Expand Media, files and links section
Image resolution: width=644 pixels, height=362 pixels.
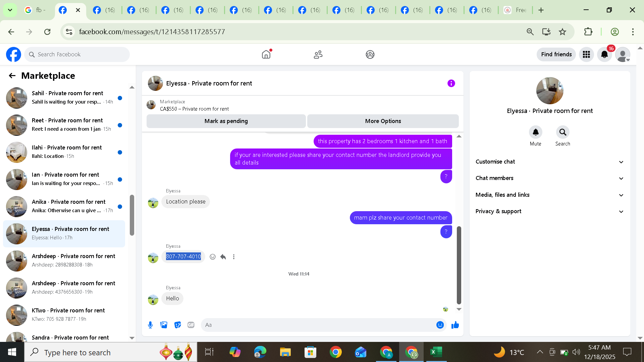pos(550,195)
